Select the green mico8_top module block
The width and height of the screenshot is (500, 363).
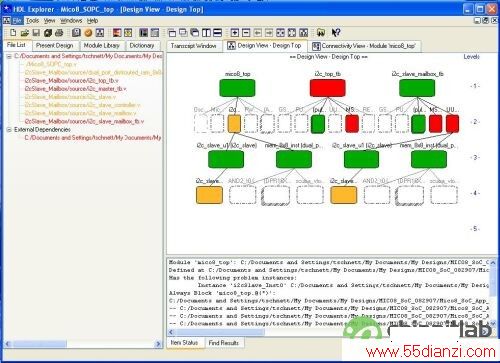coord(237,88)
